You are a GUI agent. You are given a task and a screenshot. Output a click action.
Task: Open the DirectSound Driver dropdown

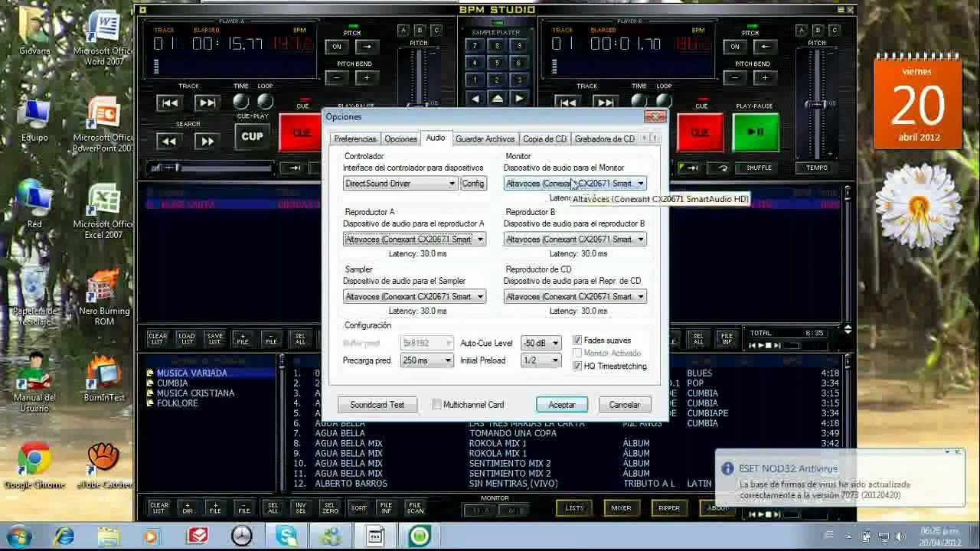400,184
